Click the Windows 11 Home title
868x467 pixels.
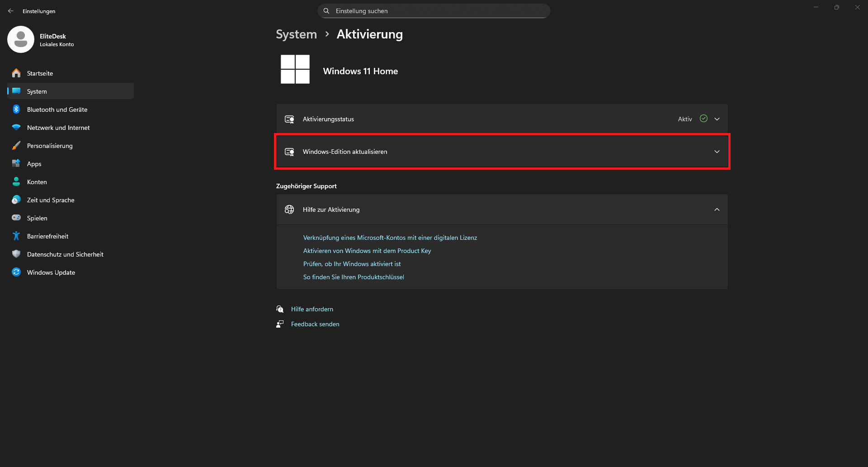click(x=360, y=71)
